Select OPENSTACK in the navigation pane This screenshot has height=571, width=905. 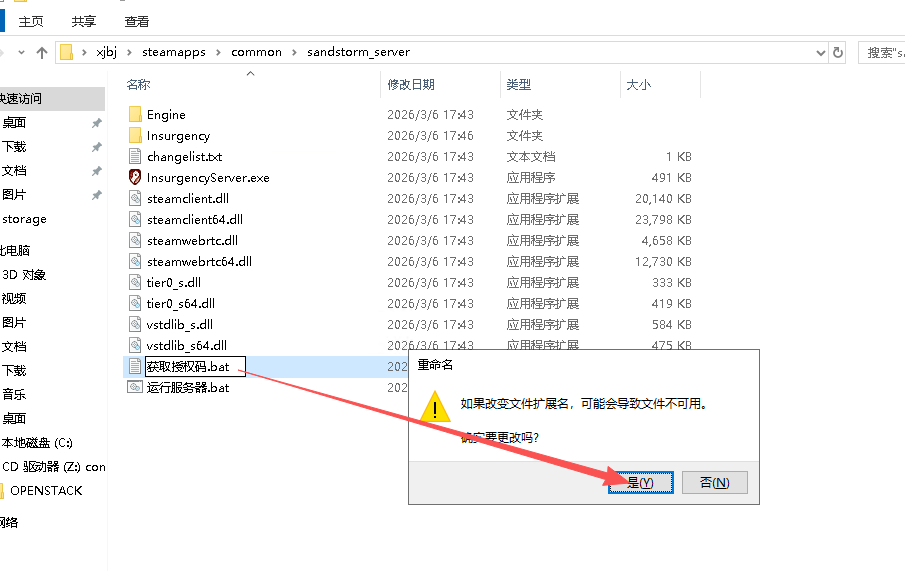point(46,491)
